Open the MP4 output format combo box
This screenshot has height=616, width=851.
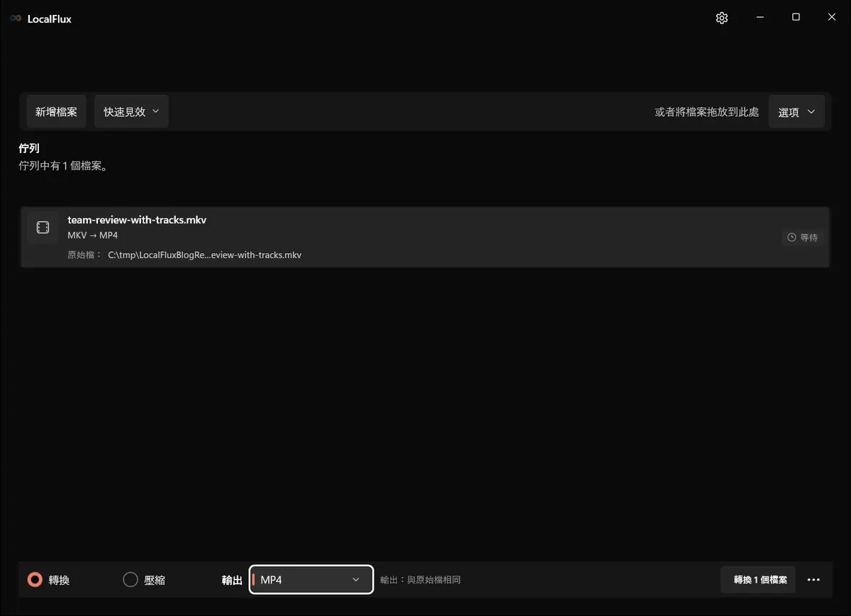pos(311,580)
